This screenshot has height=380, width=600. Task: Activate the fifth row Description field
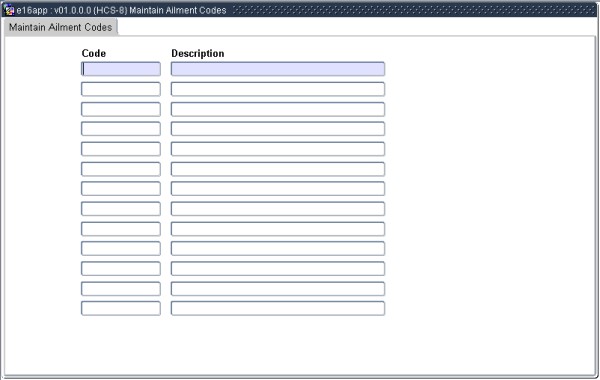point(278,149)
